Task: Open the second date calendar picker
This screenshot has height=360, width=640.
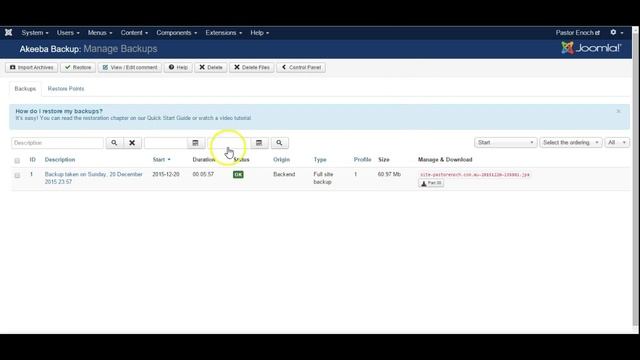Action: pyautogui.click(x=259, y=143)
